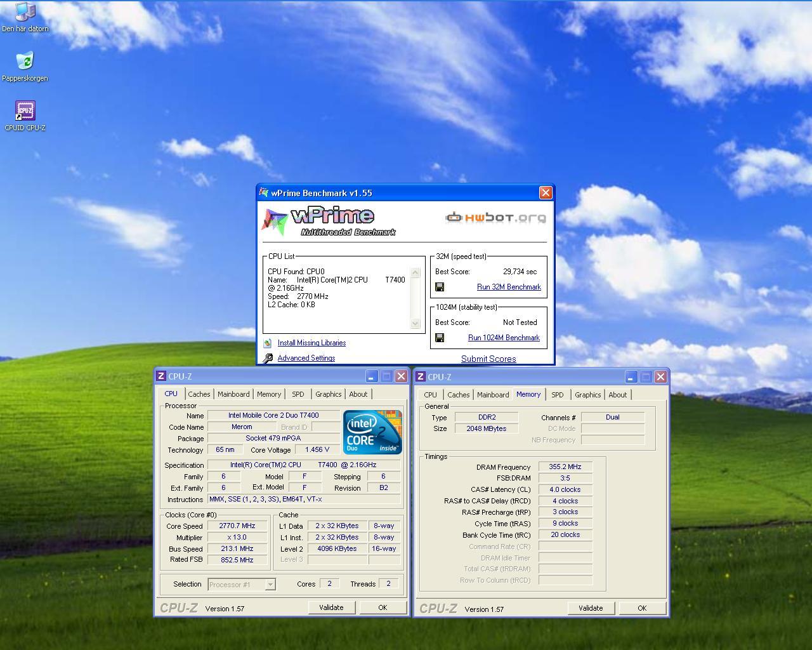Viewport: 812px width, 650px height.
Task: Click the Install Missing Libraries icon
Action: pos(268,343)
